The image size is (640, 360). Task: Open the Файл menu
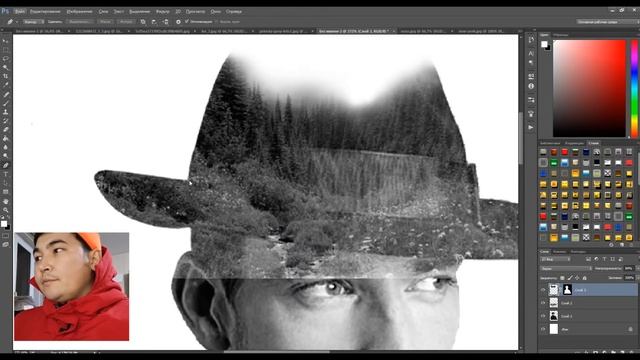19,11
